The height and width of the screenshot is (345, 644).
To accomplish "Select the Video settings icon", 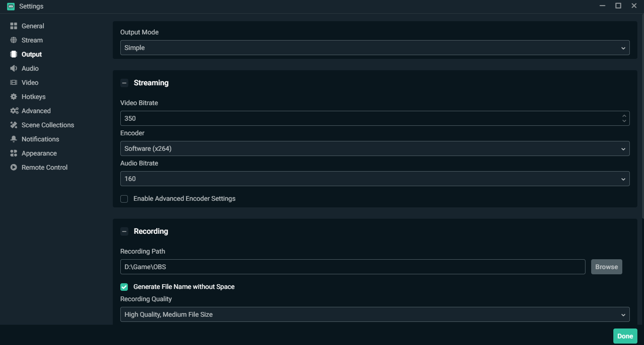I will (x=13, y=82).
